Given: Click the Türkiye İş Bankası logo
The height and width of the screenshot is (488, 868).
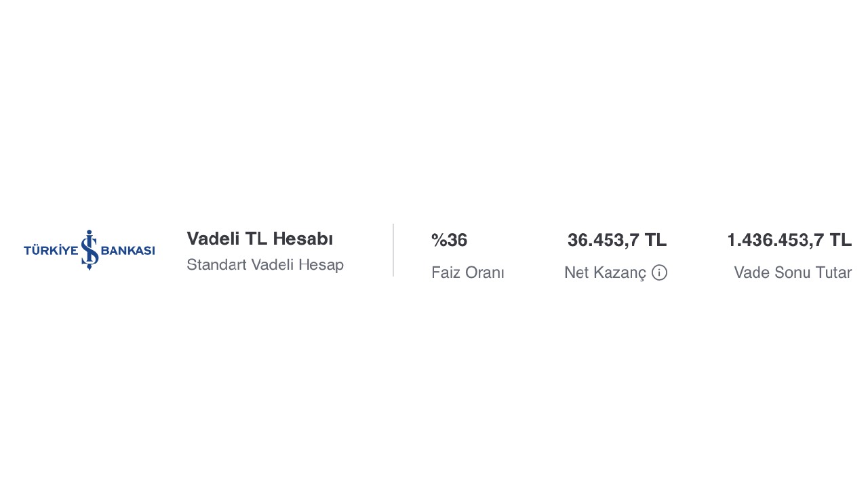Looking at the screenshot, I should pos(89,250).
